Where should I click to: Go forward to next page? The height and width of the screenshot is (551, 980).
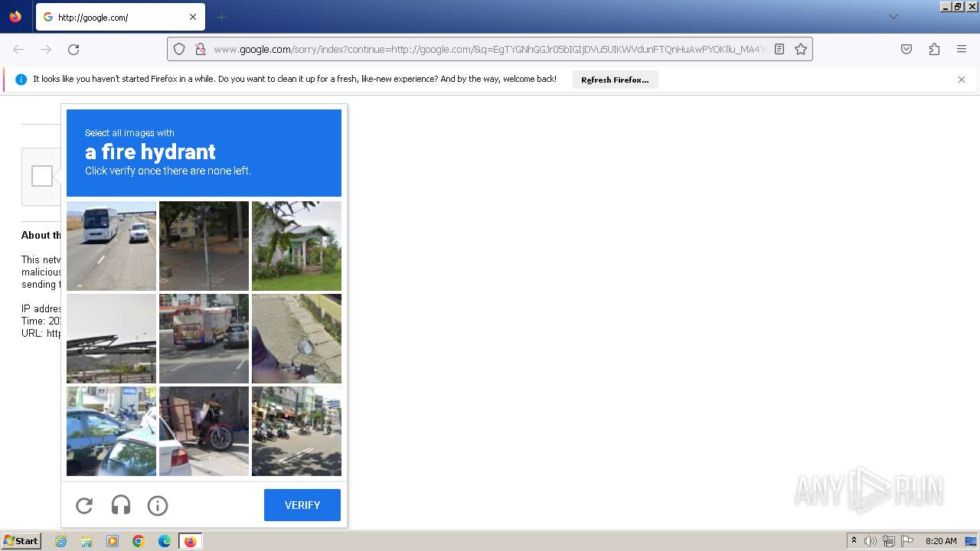pos(46,49)
